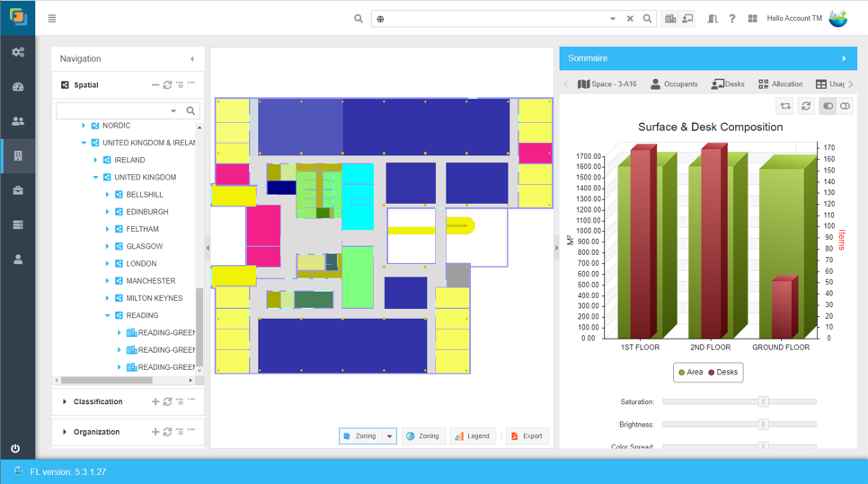Open the grid apps icon in the header
This screenshot has width=868, height=484.
pos(752,18)
